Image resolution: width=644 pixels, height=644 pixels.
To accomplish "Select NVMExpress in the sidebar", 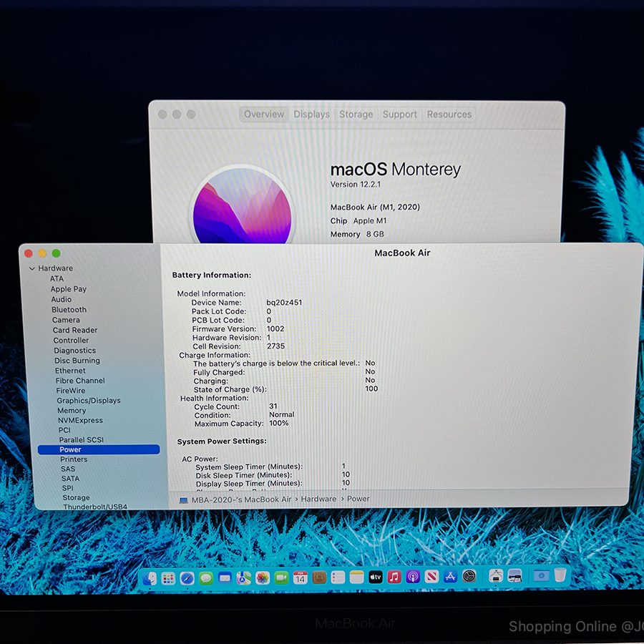I will click(x=80, y=420).
